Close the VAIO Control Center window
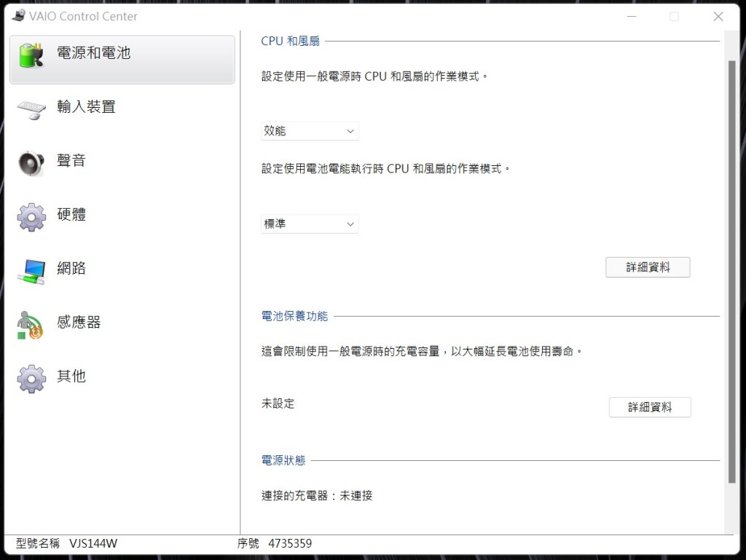Image resolution: width=746 pixels, height=560 pixels. 718,16
